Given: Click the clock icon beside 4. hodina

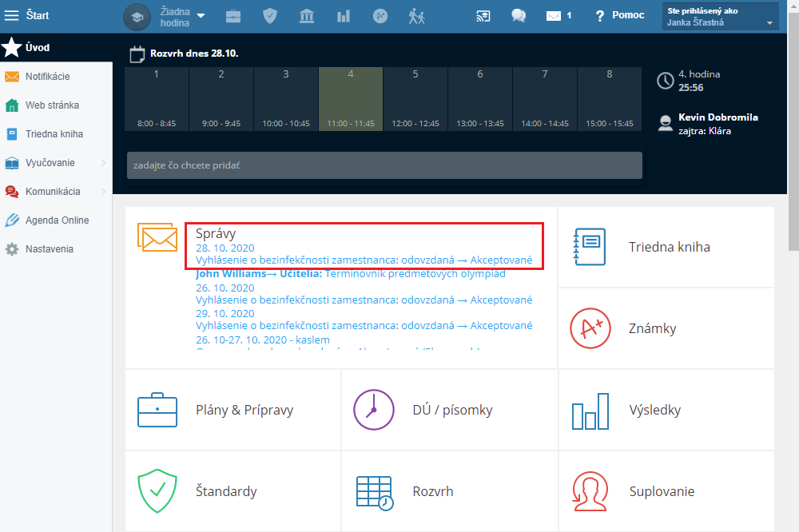Looking at the screenshot, I should [x=666, y=81].
